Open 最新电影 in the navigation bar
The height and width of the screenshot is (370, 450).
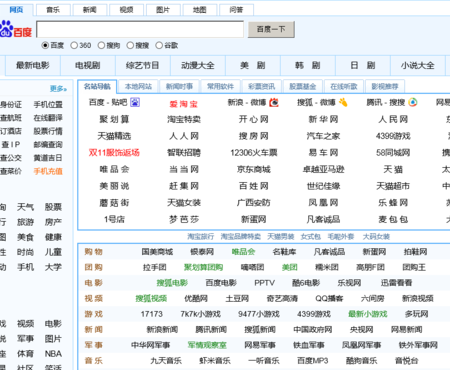coord(33,65)
